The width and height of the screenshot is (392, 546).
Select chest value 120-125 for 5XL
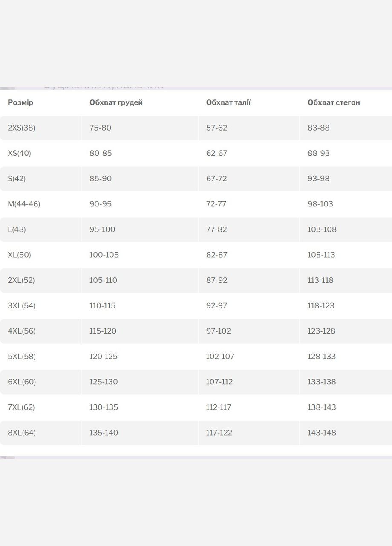tap(103, 356)
